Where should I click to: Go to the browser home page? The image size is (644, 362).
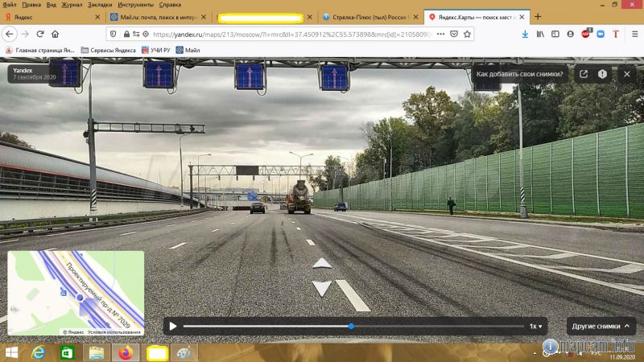(x=56, y=34)
